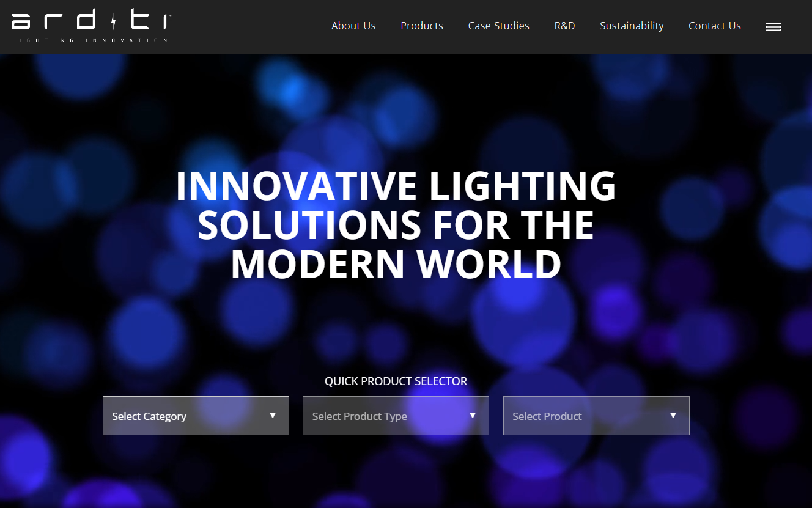812x508 pixels.
Task: Visit the Sustainability page
Action: [632, 26]
